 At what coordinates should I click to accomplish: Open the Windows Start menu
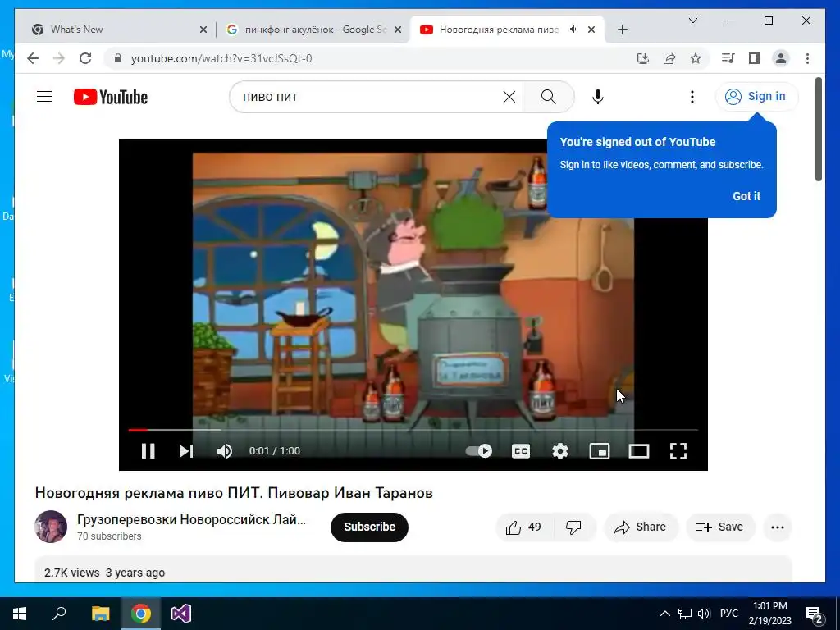pyautogui.click(x=20, y=614)
